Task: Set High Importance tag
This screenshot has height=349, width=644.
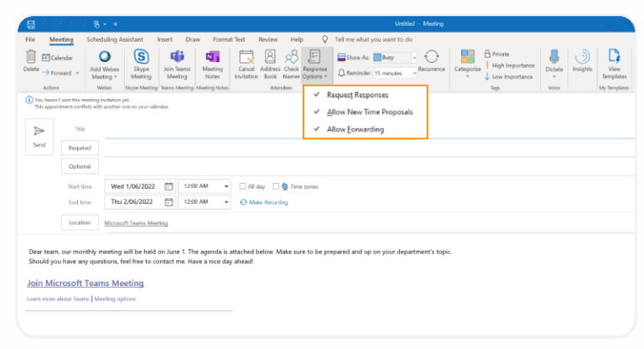Action: [509, 65]
